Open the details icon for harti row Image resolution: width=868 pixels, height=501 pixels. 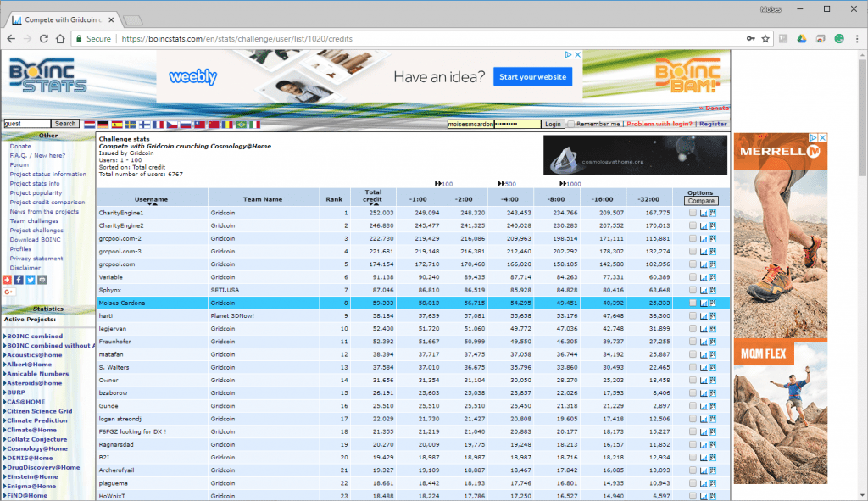[713, 316]
